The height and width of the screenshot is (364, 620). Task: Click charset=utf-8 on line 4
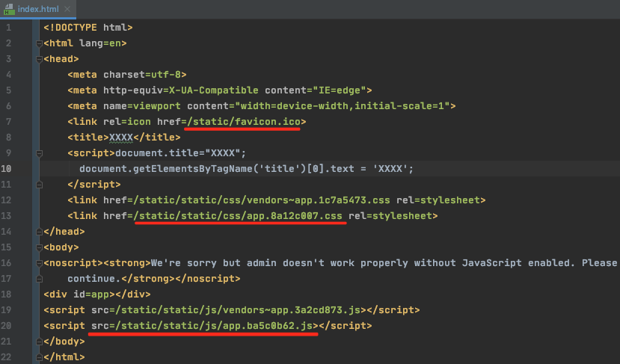(x=142, y=74)
